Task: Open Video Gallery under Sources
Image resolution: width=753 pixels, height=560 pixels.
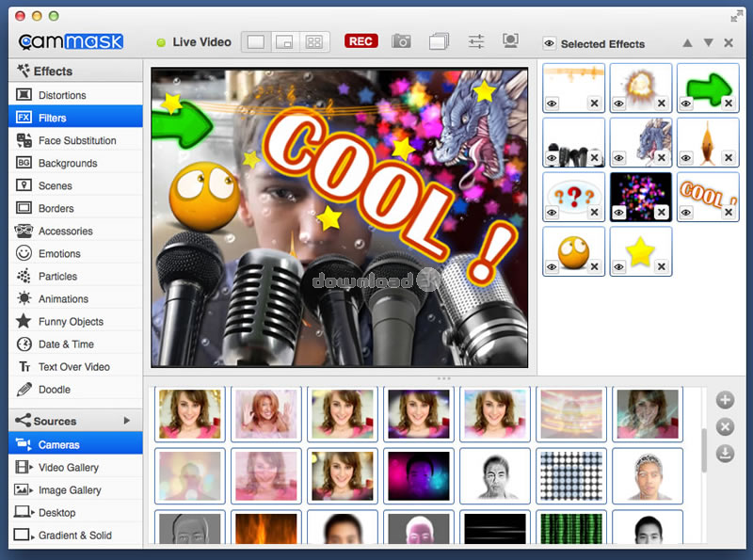Action: pos(68,467)
